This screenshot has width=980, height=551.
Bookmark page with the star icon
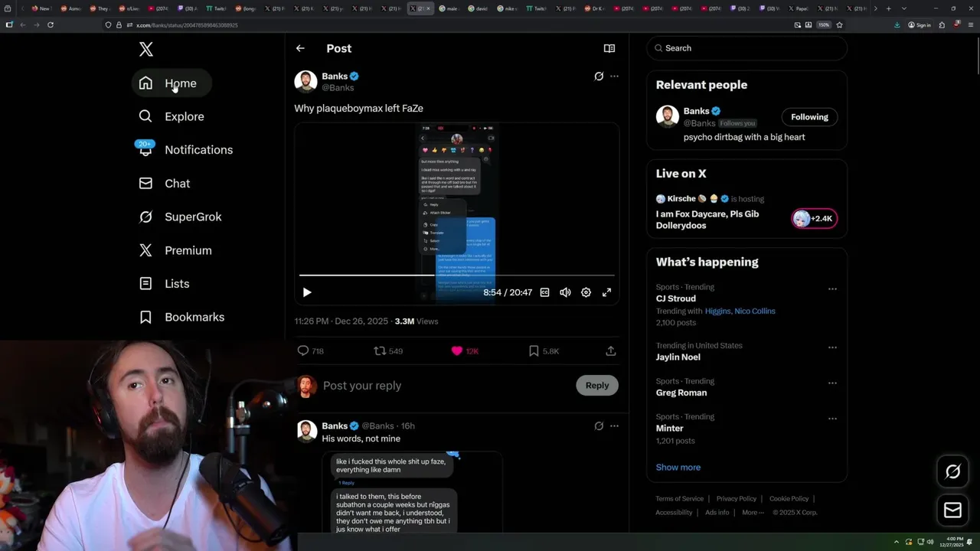839,25
